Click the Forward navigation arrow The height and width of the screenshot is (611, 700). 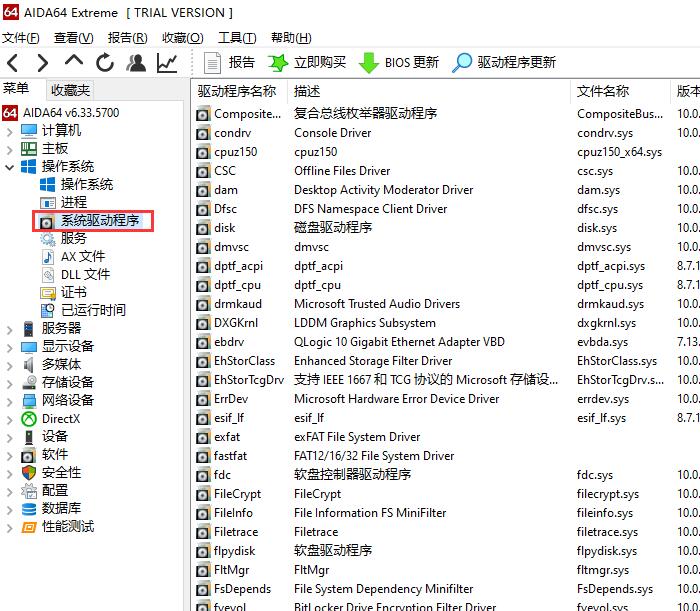click(x=42, y=63)
